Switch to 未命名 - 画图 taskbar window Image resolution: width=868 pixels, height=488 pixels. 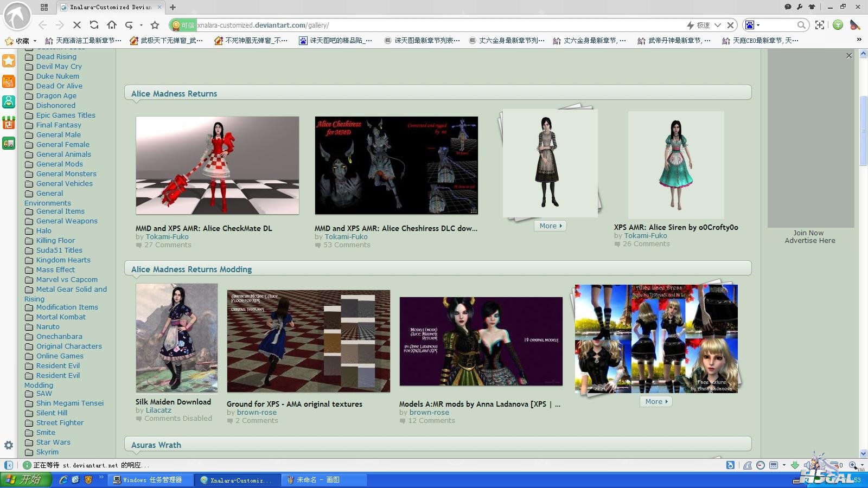pos(325,480)
